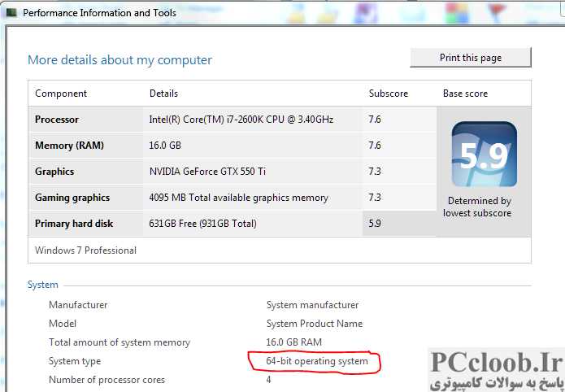
Task: Click the Subscore column header
Action: [388, 94]
